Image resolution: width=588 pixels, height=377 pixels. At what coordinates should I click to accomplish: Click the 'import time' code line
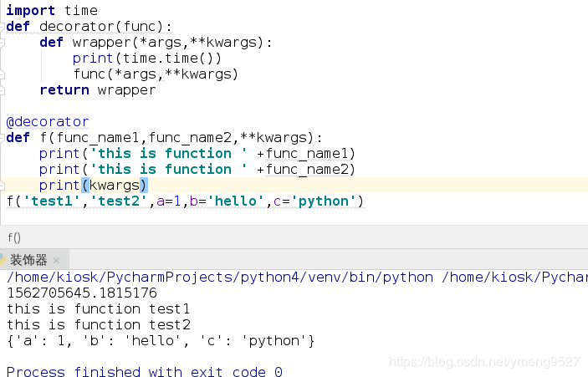tap(52, 11)
